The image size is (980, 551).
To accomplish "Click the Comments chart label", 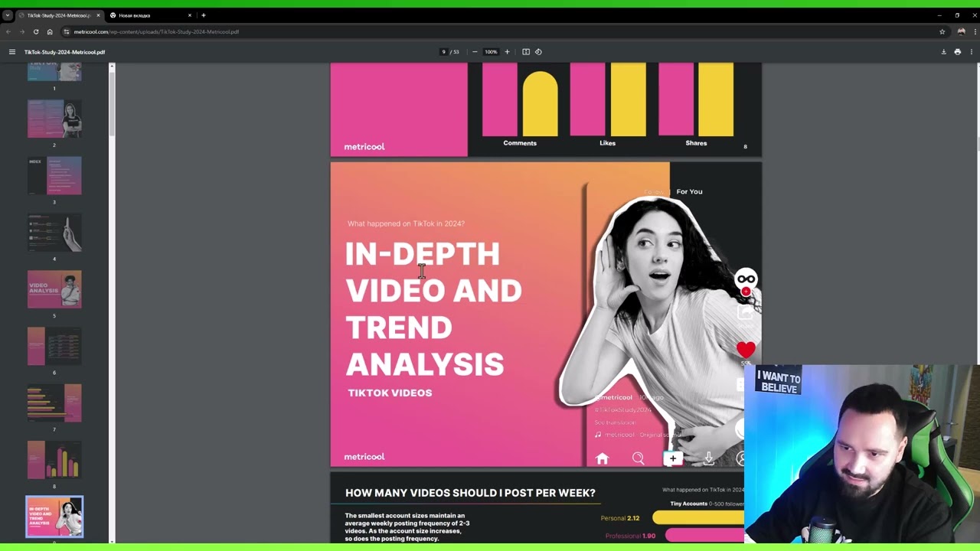I will 520,143.
